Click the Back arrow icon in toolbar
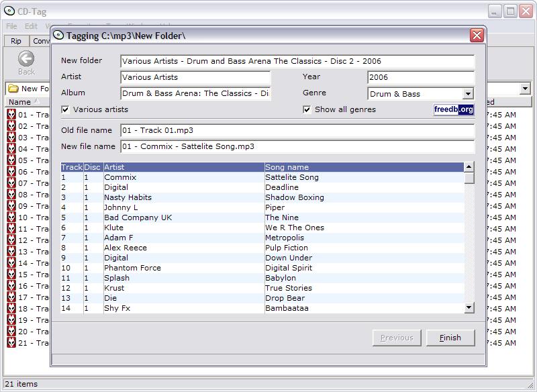 pyautogui.click(x=26, y=60)
